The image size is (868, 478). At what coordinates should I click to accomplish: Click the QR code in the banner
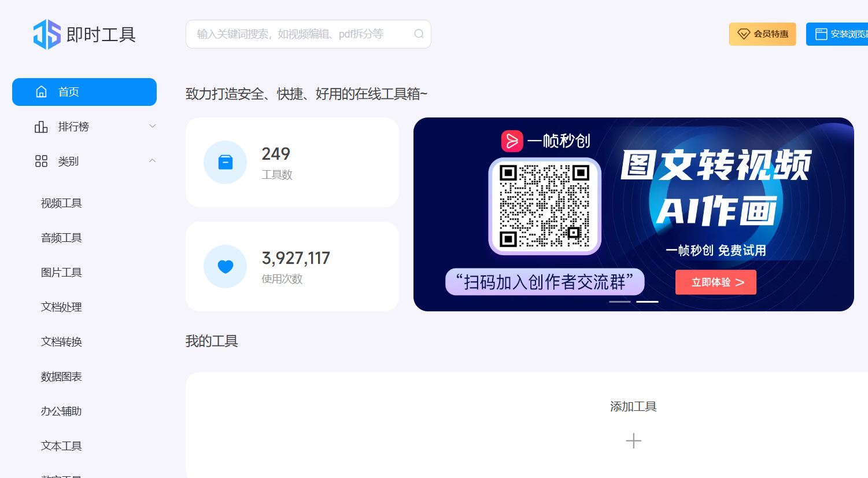click(544, 205)
